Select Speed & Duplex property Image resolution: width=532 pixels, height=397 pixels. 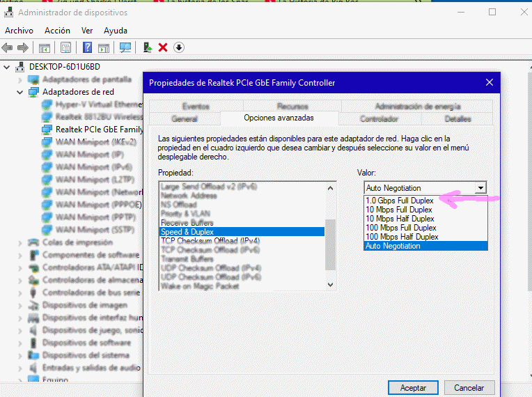[x=242, y=232]
